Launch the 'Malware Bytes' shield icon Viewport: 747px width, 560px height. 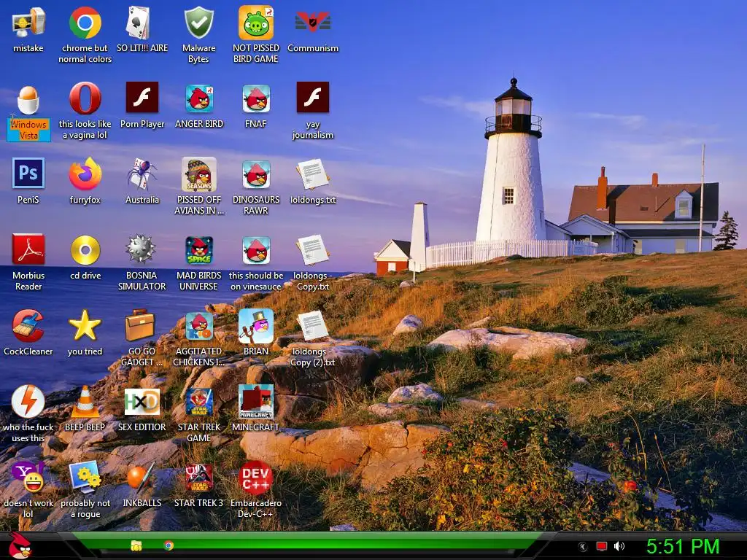[198, 23]
